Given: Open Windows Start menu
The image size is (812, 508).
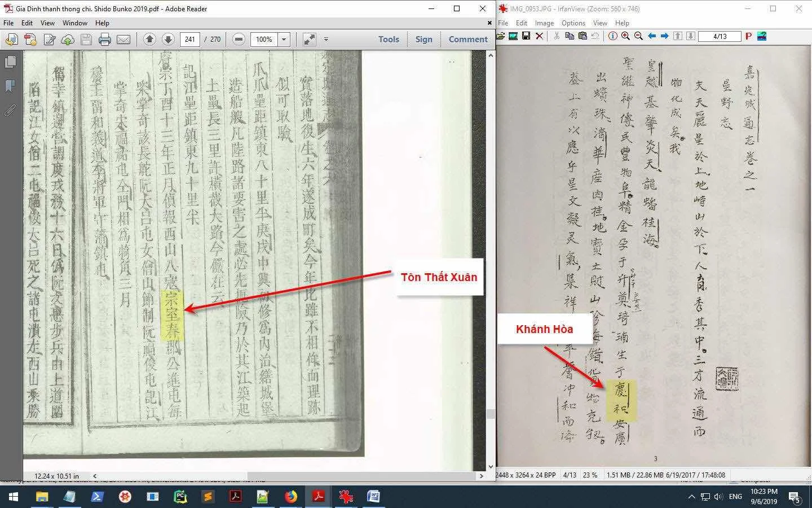Looking at the screenshot, I should point(13,497).
